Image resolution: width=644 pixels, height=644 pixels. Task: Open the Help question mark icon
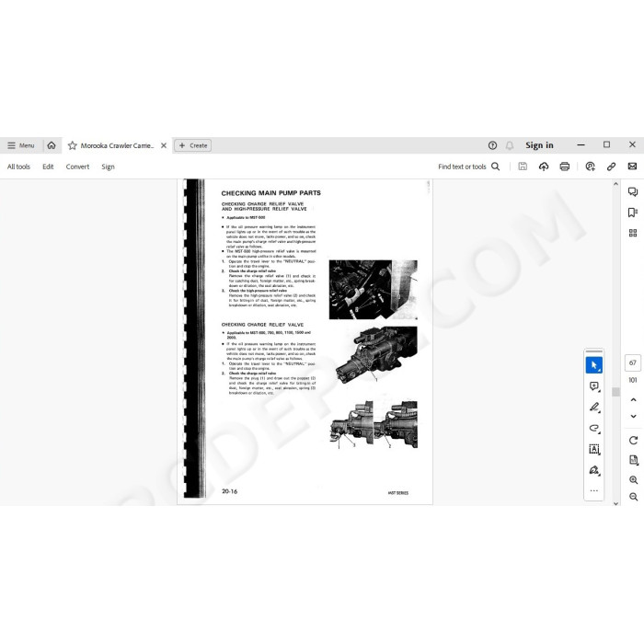tap(492, 145)
